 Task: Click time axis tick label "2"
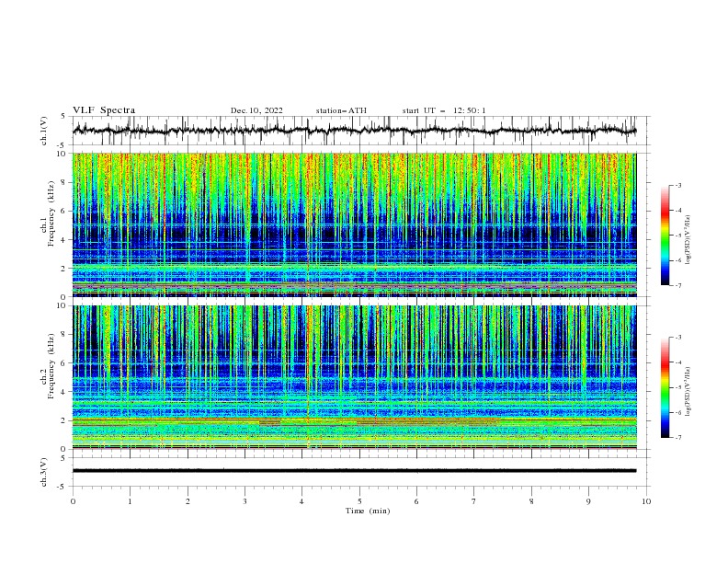[188, 501]
